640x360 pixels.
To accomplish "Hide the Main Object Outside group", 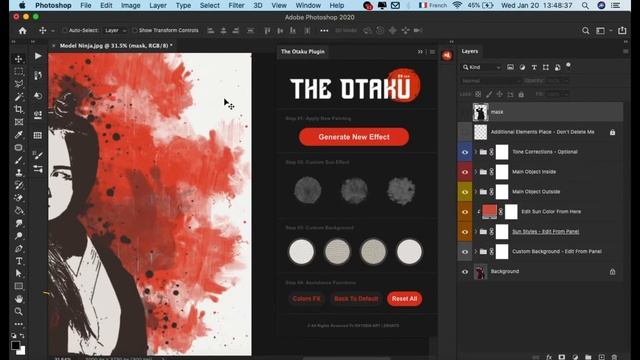I will (x=464, y=192).
